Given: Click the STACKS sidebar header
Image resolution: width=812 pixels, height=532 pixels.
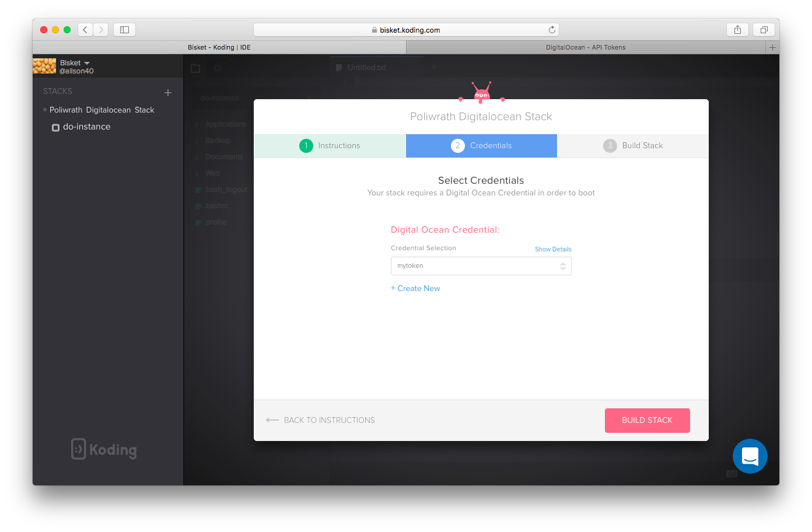Looking at the screenshot, I should coord(58,92).
